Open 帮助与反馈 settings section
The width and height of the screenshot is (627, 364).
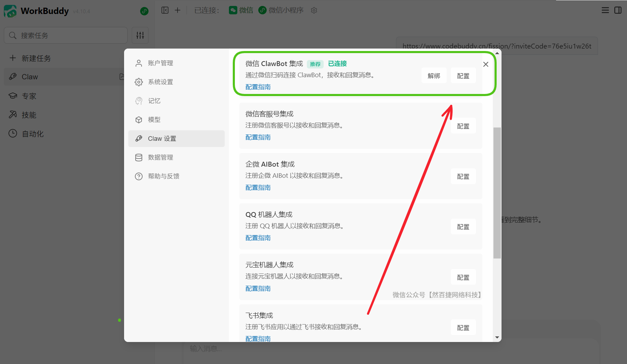[176, 176]
